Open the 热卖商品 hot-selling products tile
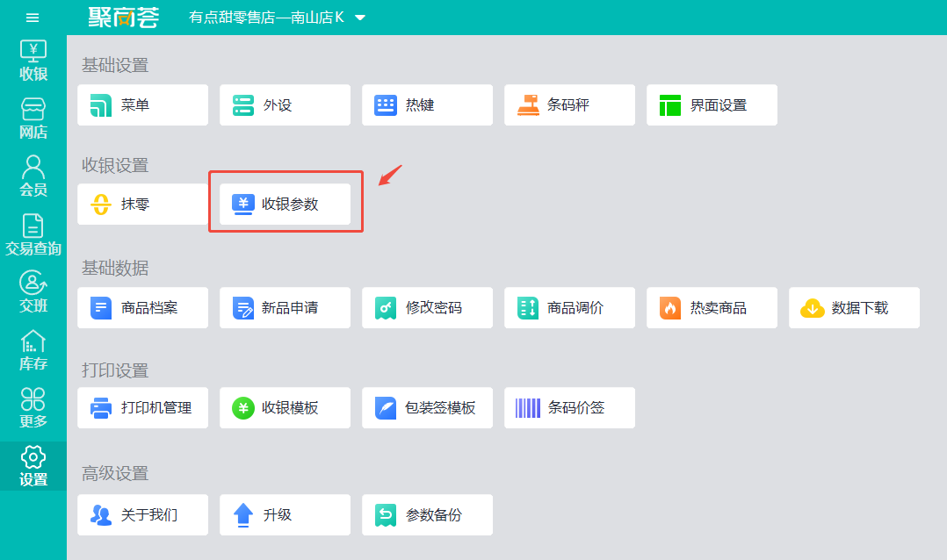The image size is (947, 560). click(x=712, y=308)
